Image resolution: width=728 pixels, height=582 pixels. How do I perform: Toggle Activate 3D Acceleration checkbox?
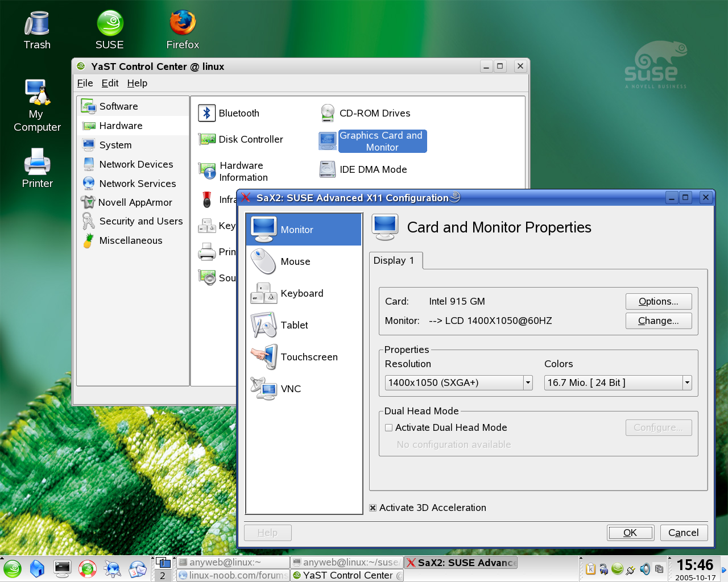pos(373,508)
